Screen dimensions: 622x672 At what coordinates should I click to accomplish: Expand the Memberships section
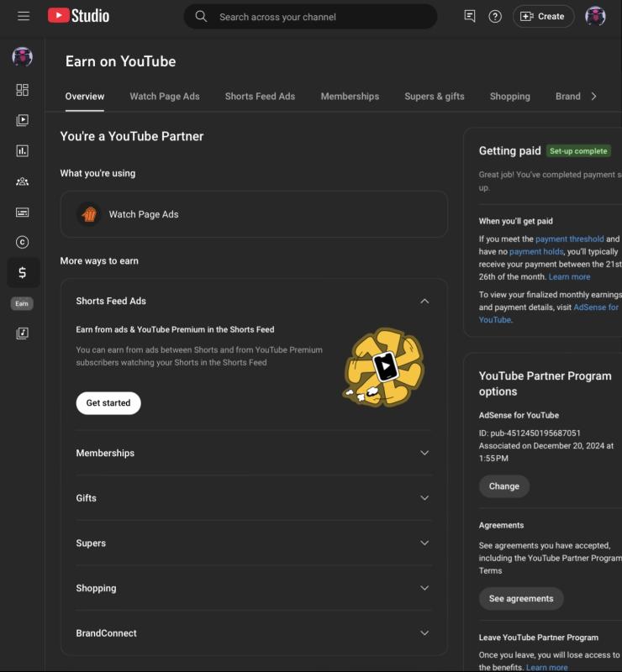coord(424,453)
